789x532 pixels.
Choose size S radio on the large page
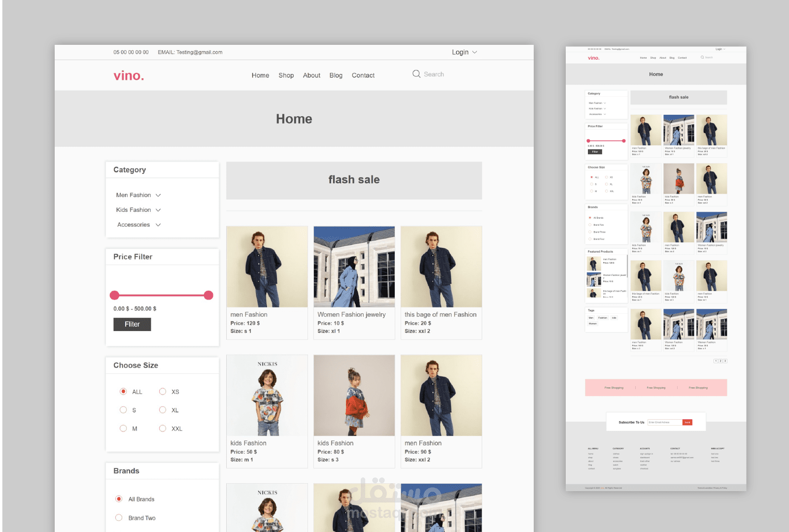point(123,410)
